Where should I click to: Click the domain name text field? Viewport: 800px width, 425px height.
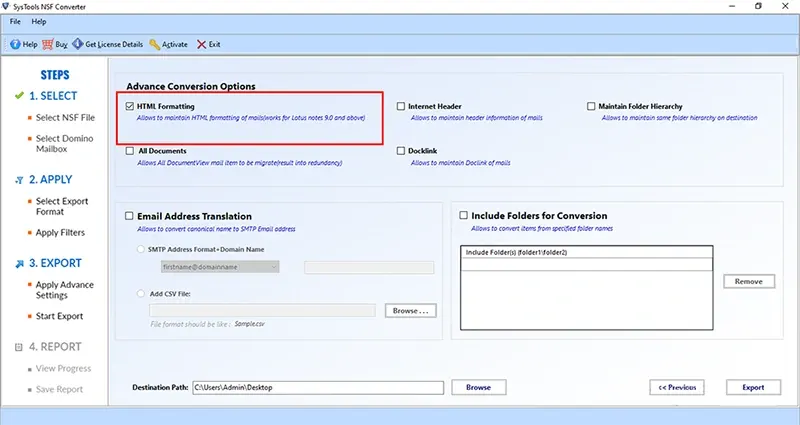369,267
